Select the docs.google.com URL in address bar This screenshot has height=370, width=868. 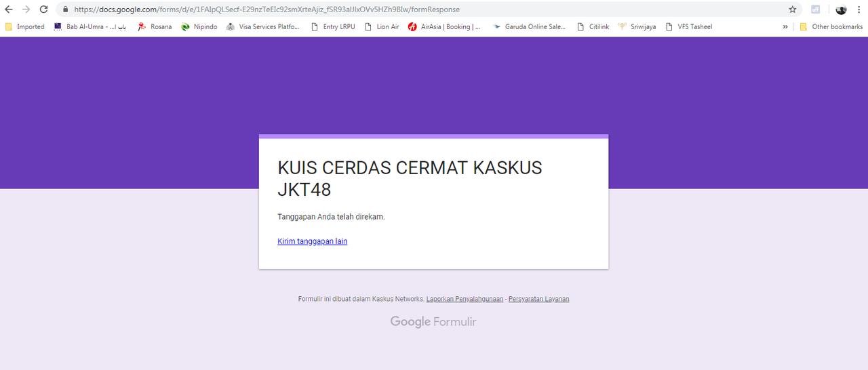267,9
